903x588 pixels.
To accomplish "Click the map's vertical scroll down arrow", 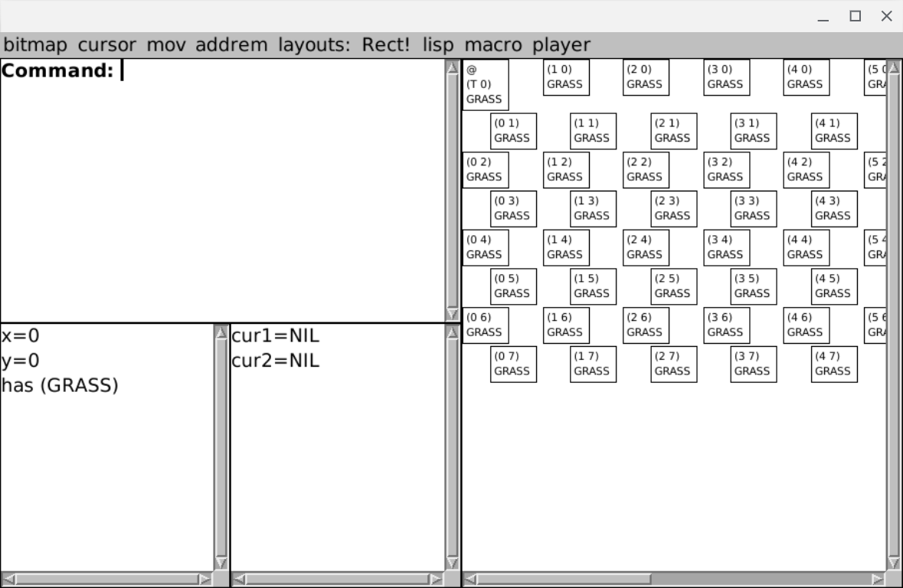I will coord(894,563).
